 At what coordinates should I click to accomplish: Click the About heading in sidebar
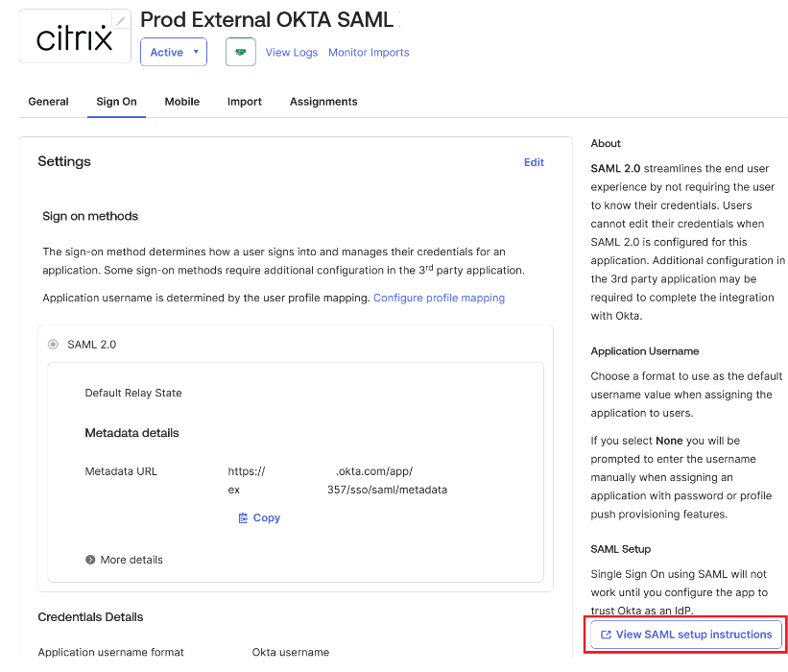[x=606, y=143]
